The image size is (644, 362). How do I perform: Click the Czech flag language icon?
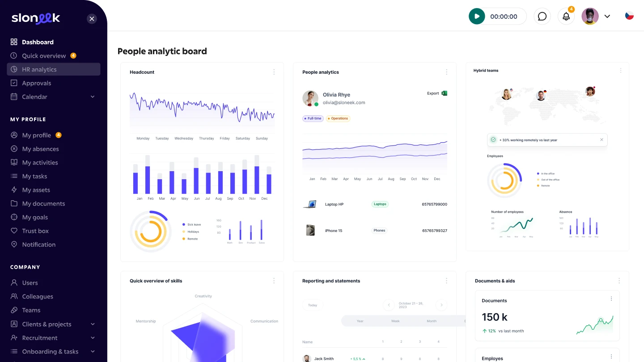click(629, 16)
